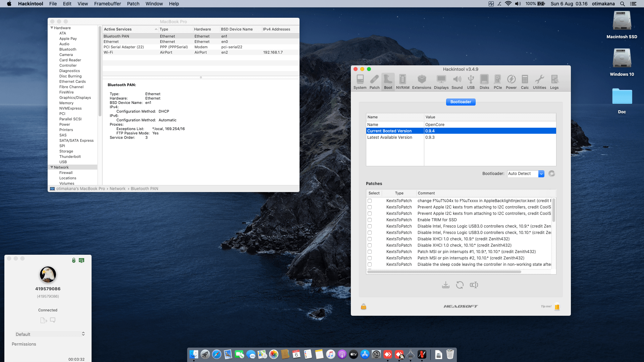Open the Patch menu in menu bar
Image resolution: width=644 pixels, height=362 pixels.
[133, 4]
